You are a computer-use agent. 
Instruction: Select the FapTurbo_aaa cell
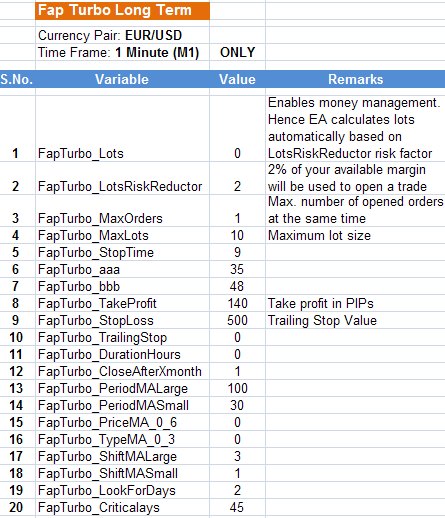pyautogui.click(x=122, y=269)
